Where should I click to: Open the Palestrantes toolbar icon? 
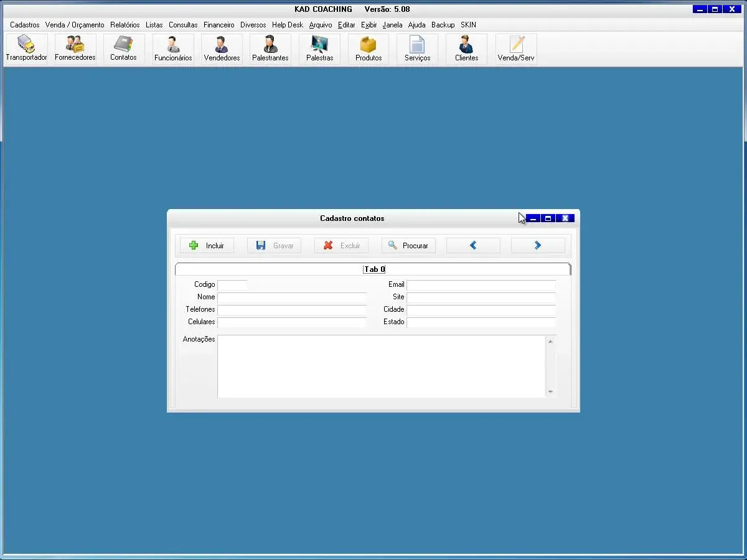pyautogui.click(x=270, y=49)
